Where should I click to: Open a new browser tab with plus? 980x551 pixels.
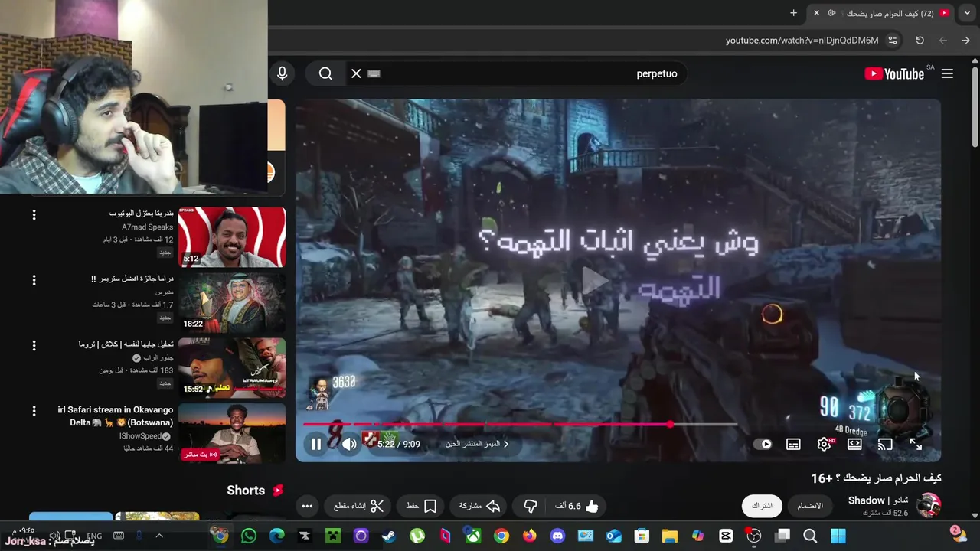[793, 13]
